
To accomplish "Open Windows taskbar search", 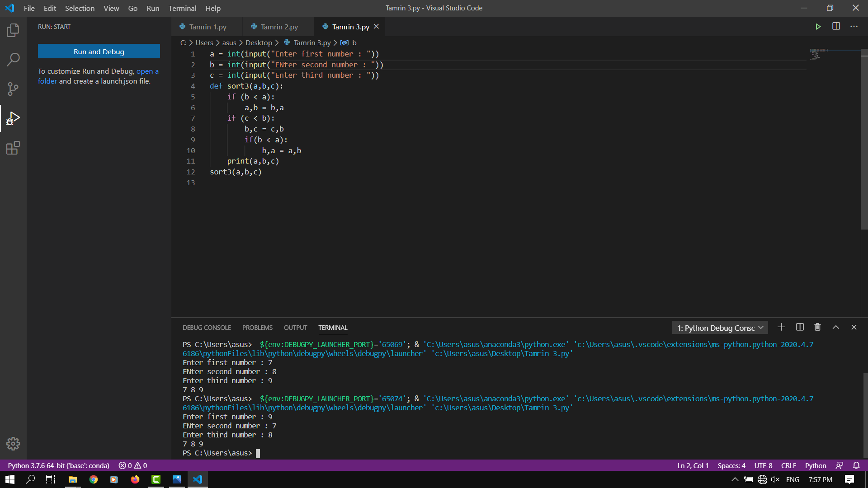I will [x=30, y=479].
